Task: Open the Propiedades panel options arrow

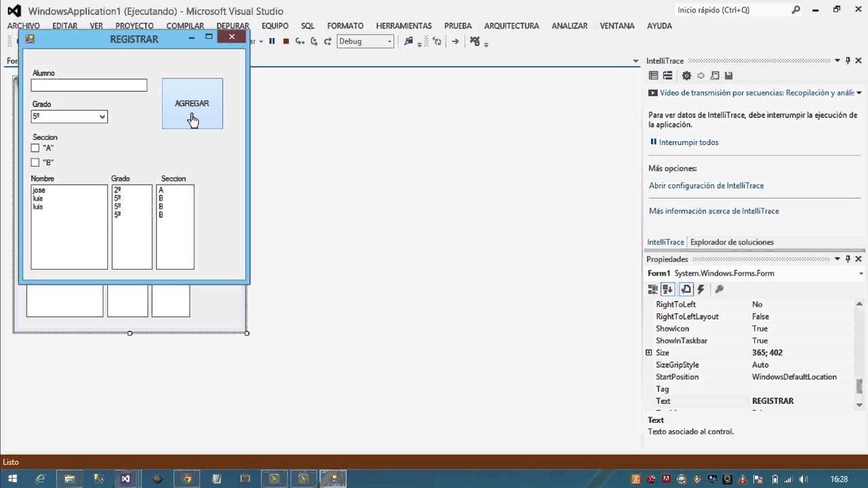Action: tap(837, 259)
